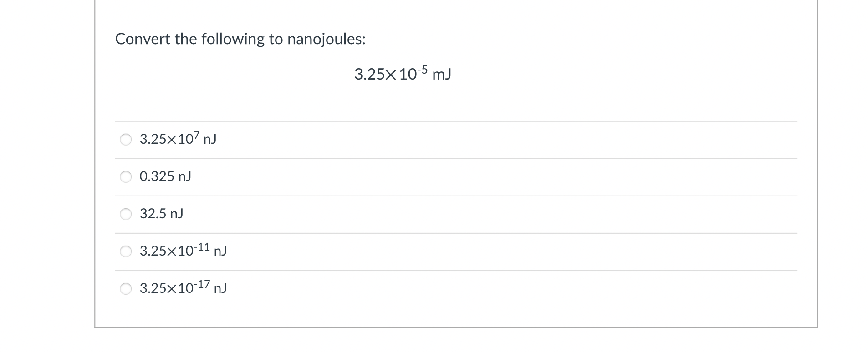Click the radio button beside 0.325 nJ

pos(127,177)
